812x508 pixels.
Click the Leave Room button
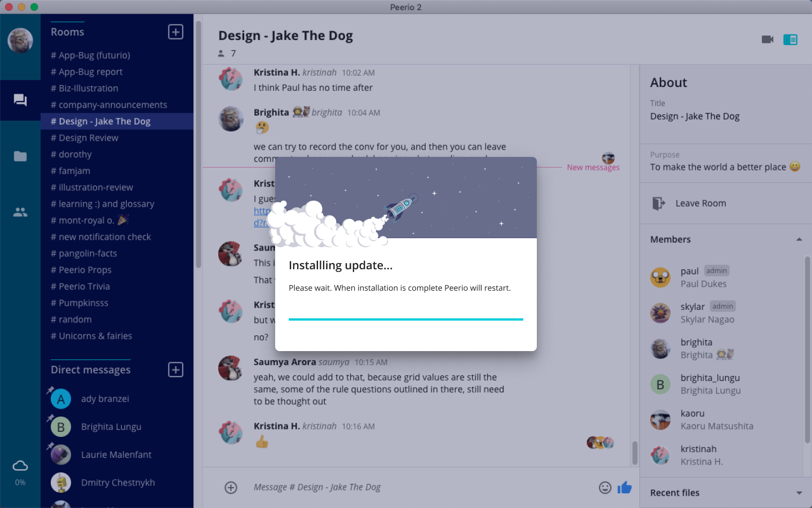726,203
